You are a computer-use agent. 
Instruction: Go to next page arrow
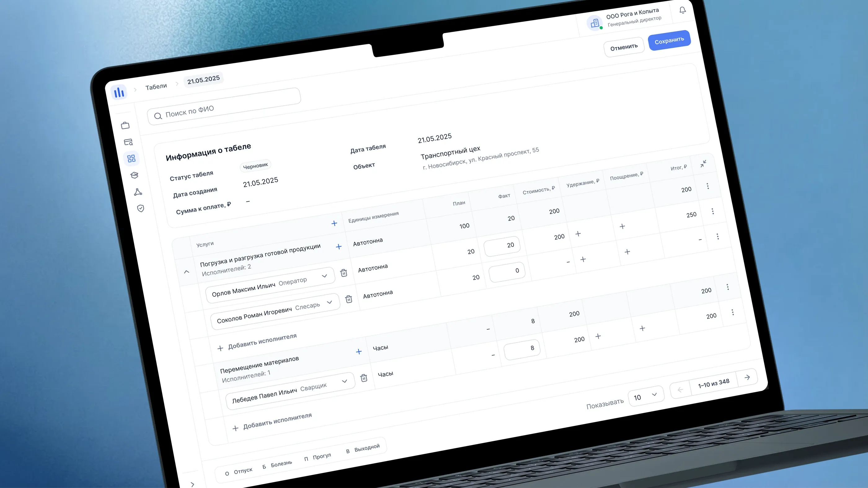coord(747,377)
